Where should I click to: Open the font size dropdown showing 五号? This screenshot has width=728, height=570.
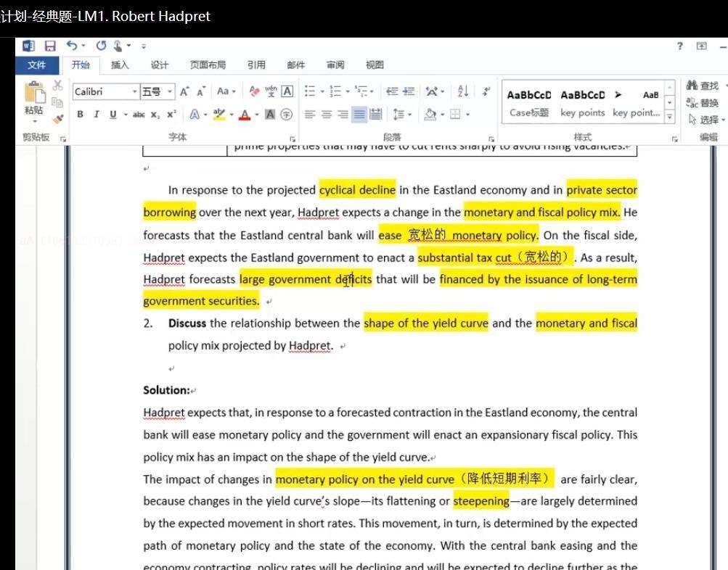tap(170, 91)
